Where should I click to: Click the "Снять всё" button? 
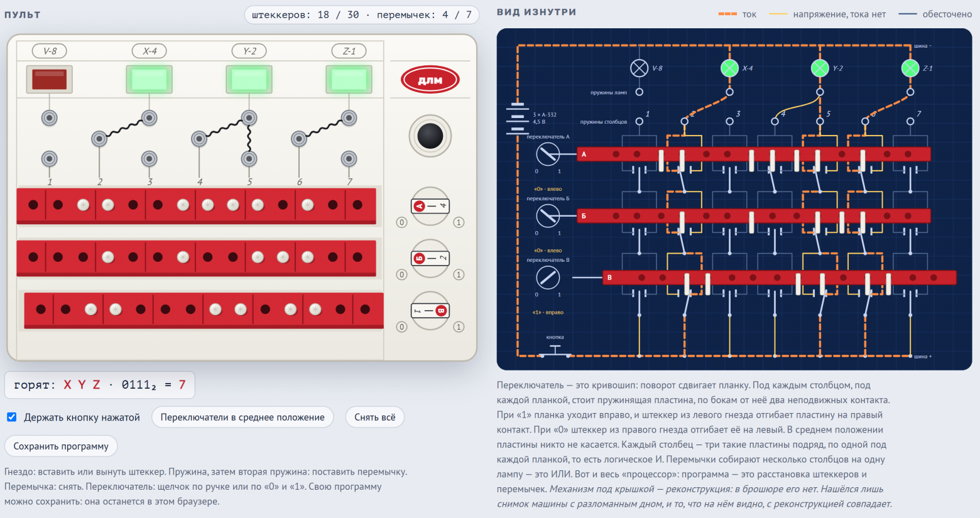(x=375, y=418)
